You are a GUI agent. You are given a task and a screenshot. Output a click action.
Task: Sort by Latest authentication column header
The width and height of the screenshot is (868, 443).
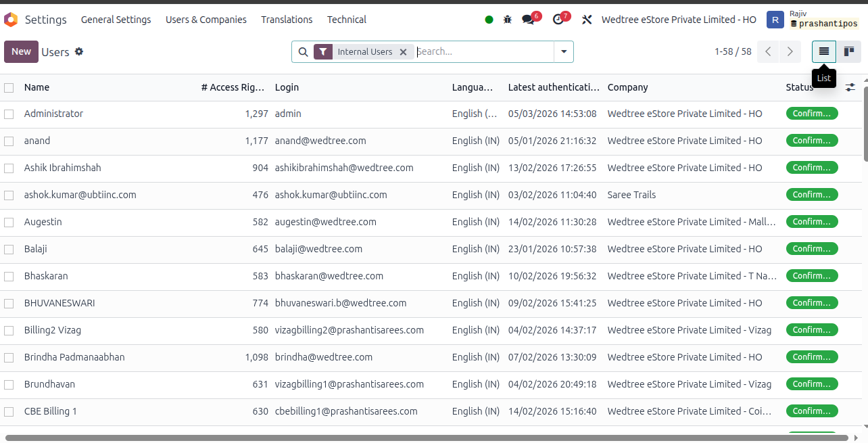[554, 87]
